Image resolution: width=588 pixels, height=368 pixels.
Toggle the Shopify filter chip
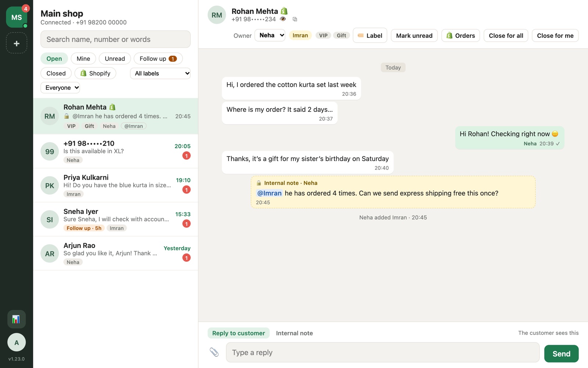(95, 73)
